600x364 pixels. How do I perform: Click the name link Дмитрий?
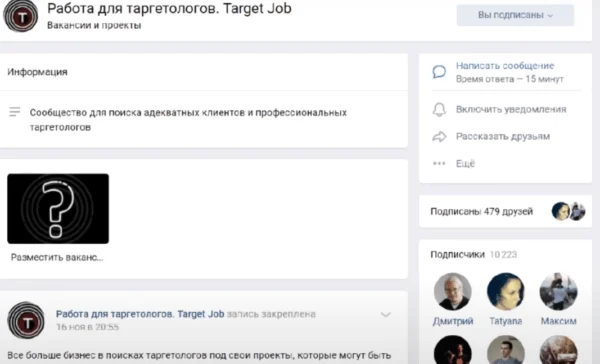[x=453, y=321]
